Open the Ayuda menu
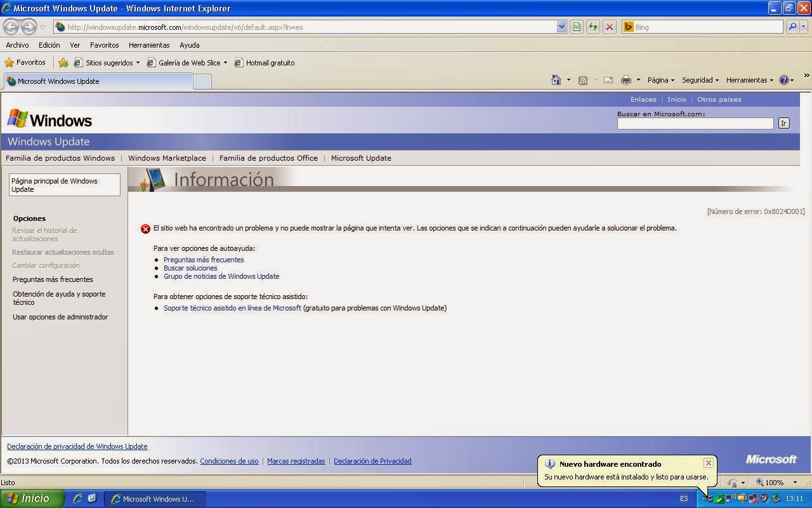The height and width of the screenshot is (508, 812). [189, 45]
